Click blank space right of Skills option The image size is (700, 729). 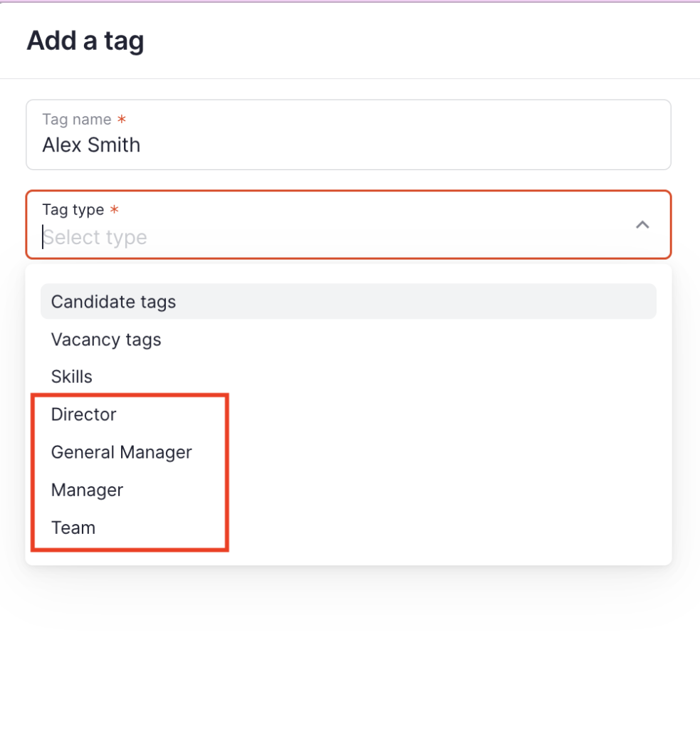click(442, 377)
